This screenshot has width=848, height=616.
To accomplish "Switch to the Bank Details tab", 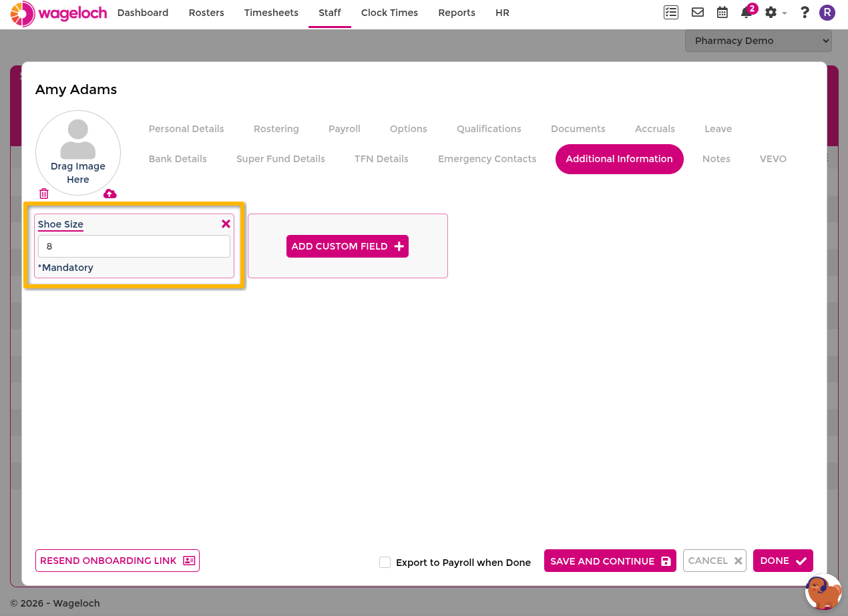I will click(178, 159).
